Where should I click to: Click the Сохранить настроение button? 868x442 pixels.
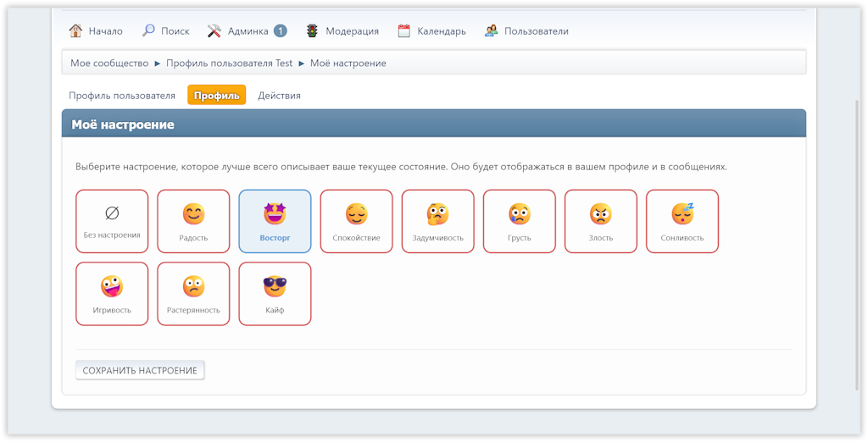coord(140,370)
